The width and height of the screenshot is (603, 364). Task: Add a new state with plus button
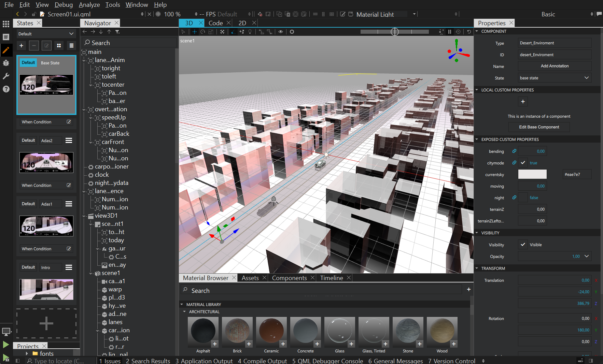pos(21,45)
